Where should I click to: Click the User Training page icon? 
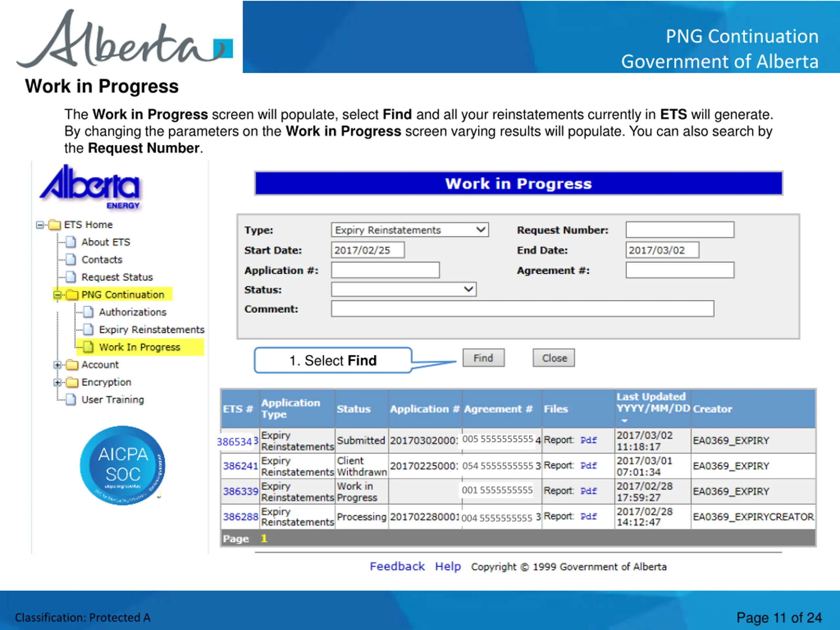[71, 400]
